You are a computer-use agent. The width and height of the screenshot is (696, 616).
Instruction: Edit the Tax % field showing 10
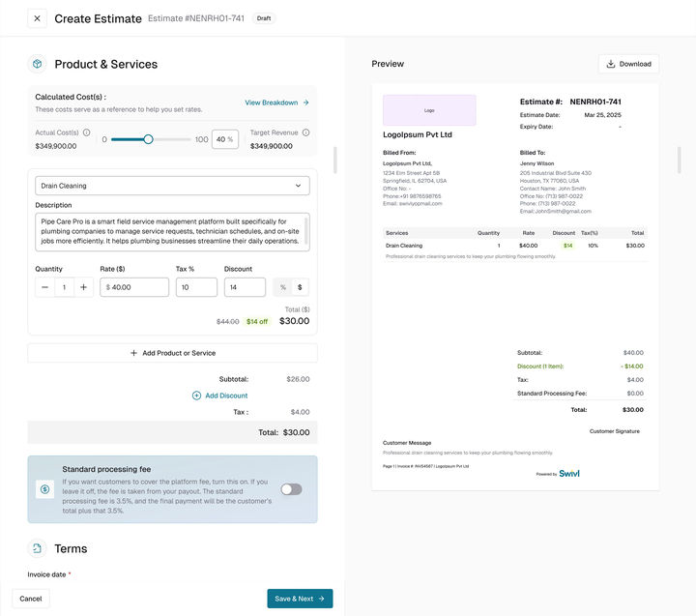(196, 287)
